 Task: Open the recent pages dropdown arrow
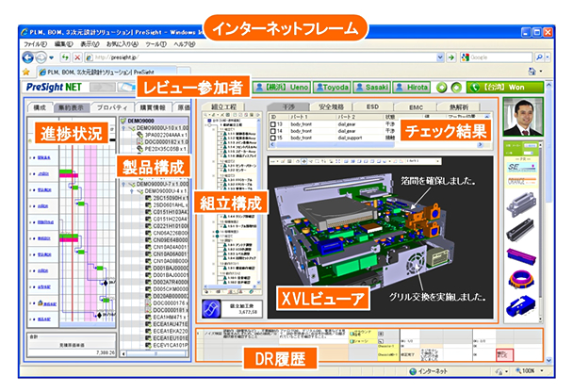(x=52, y=57)
